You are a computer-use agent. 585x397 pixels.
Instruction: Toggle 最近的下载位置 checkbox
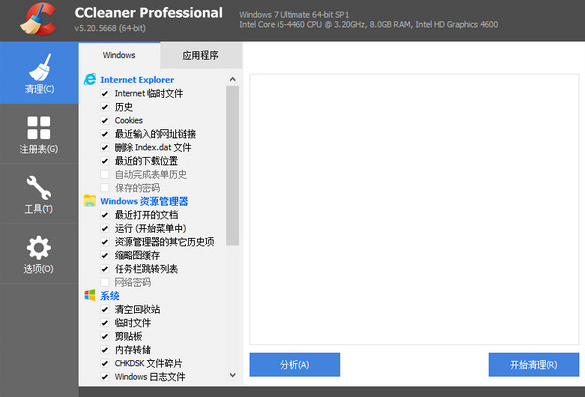click(105, 161)
